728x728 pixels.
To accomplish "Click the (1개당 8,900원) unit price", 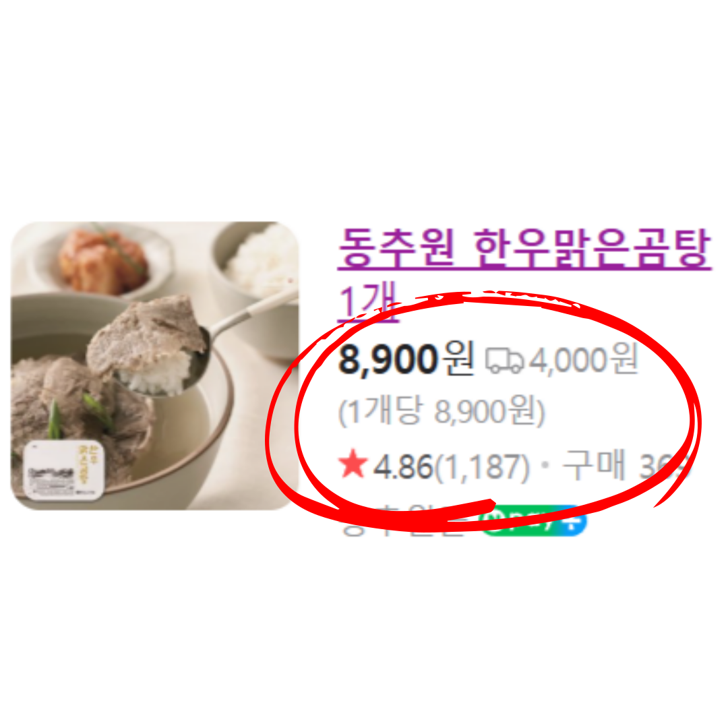I will click(441, 411).
